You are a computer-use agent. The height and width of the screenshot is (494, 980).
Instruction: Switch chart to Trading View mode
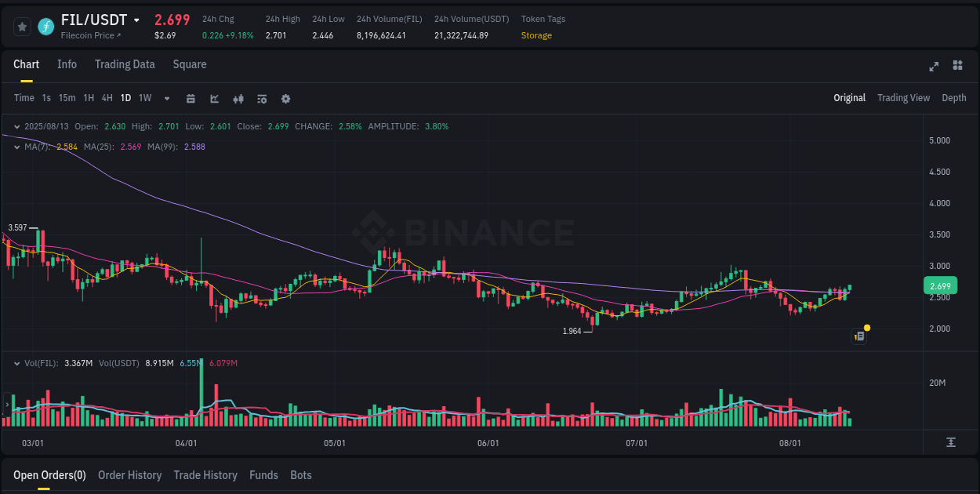tap(903, 98)
